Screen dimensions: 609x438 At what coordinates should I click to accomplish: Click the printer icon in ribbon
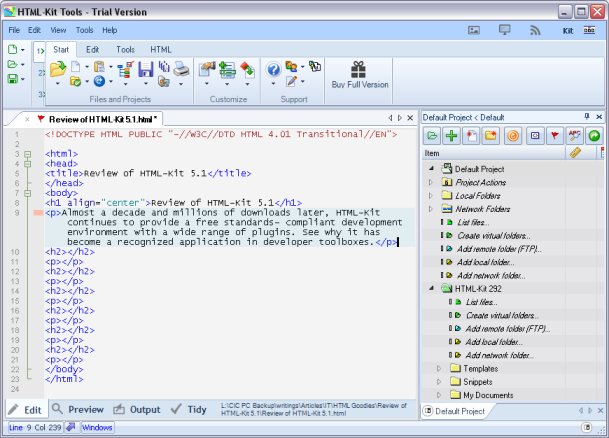[x=181, y=68]
